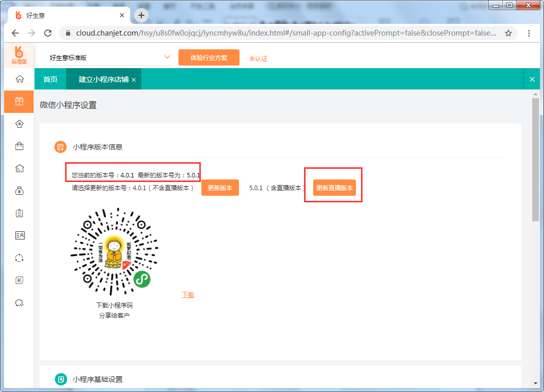544x392 pixels.
Task: Click the 好生意 标准版 logo
Action: (x=19, y=55)
